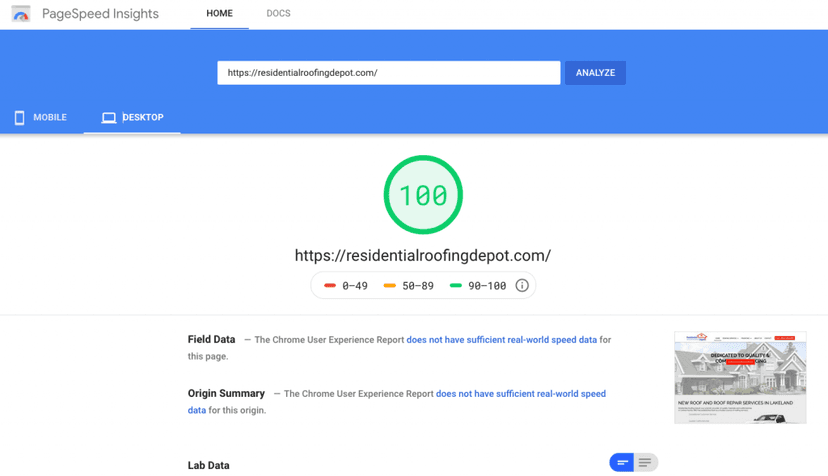Click the analyzed URL heading below the score

coord(422,256)
